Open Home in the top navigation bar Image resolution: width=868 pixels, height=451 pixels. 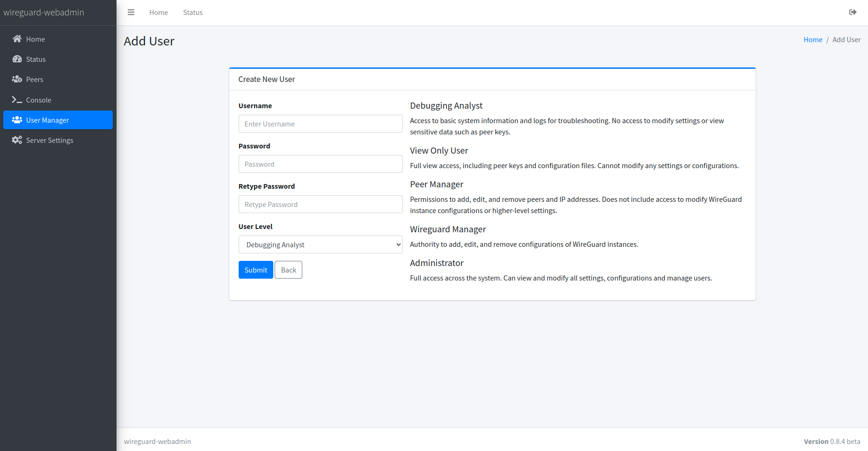pos(159,13)
